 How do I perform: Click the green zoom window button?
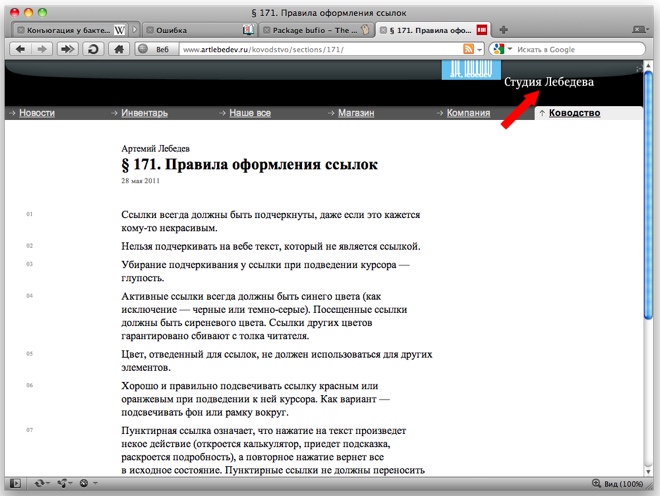43,12
